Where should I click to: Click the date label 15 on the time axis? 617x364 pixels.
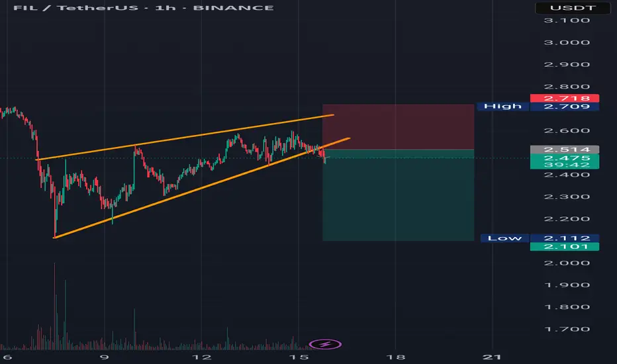click(x=299, y=357)
